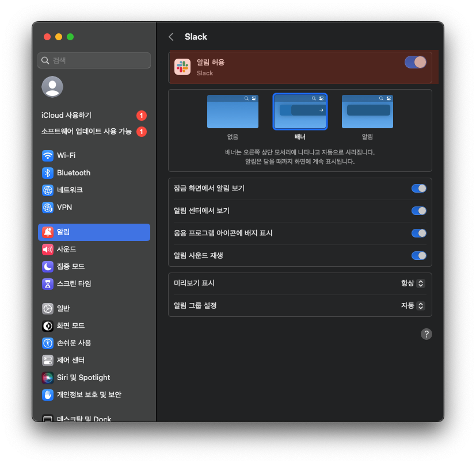Toggle 알림 허용 switch for Slack
The width and height of the screenshot is (476, 464).
click(x=416, y=62)
